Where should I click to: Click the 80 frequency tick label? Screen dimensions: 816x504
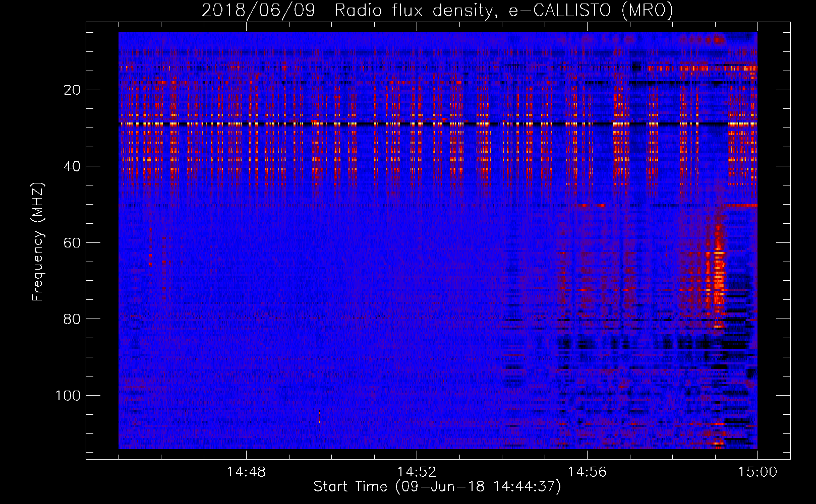(72, 319)
